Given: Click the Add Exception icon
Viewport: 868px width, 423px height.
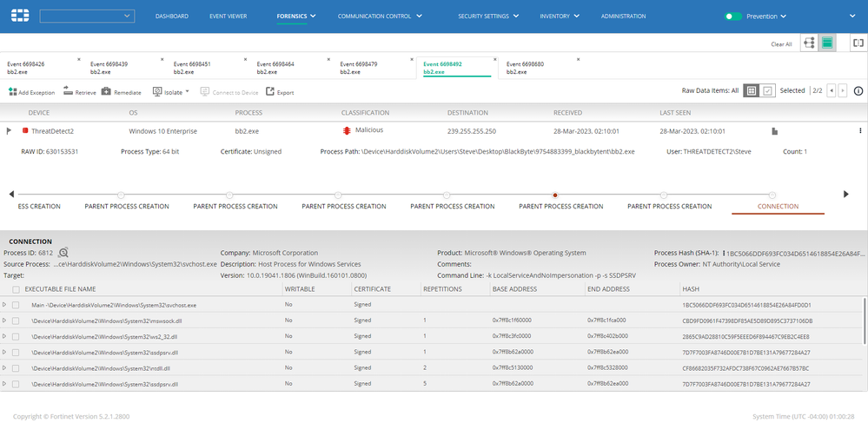Looking at the screenshot, I should (11, 92).
